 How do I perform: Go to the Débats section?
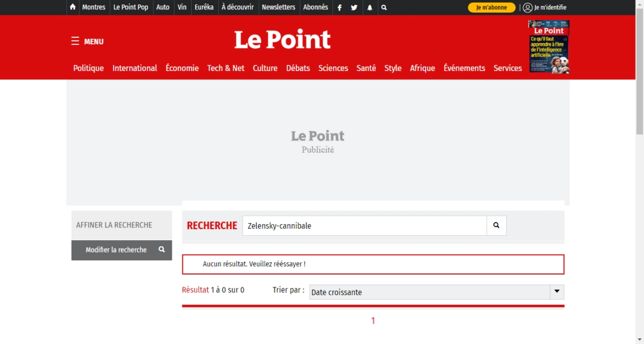[x=298, y=68]
